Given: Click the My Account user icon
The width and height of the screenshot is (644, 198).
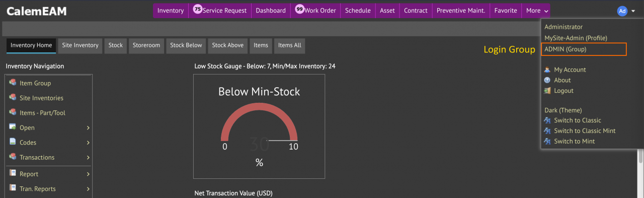Looking at the screenshot, I should [547, 70].
